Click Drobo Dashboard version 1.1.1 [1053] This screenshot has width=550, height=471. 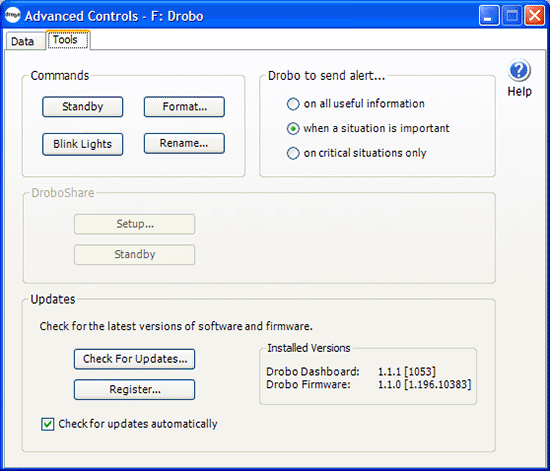pyautogui.click(x=407, y=371)
